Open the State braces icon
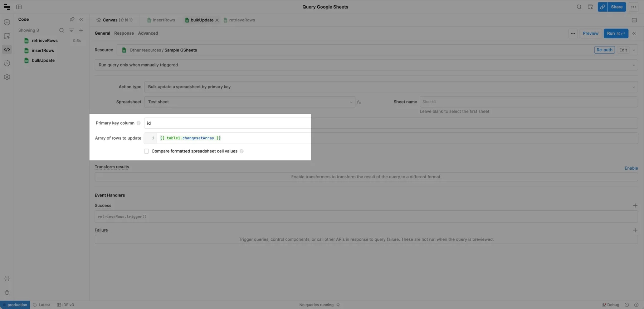 click(x=7, y=279)
